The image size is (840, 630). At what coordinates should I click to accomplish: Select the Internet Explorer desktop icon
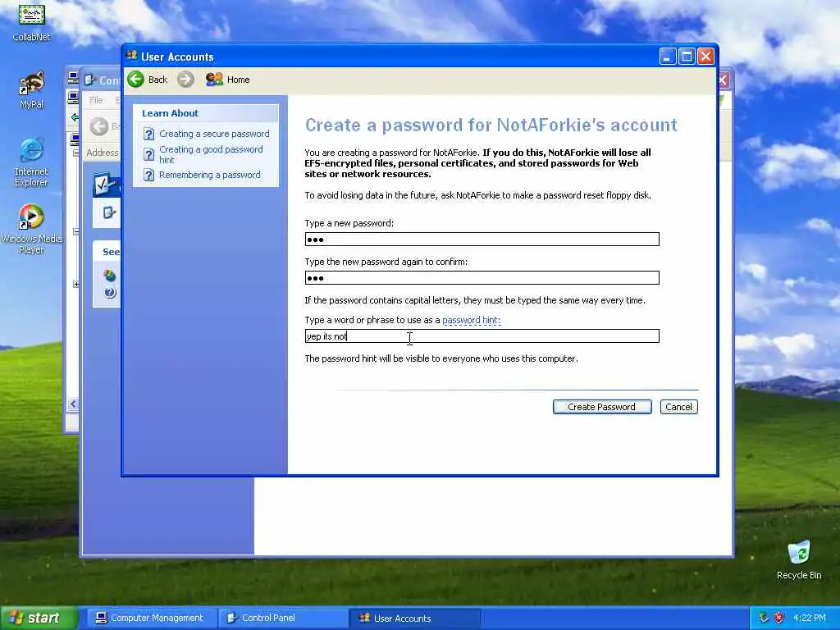(32, 162)
